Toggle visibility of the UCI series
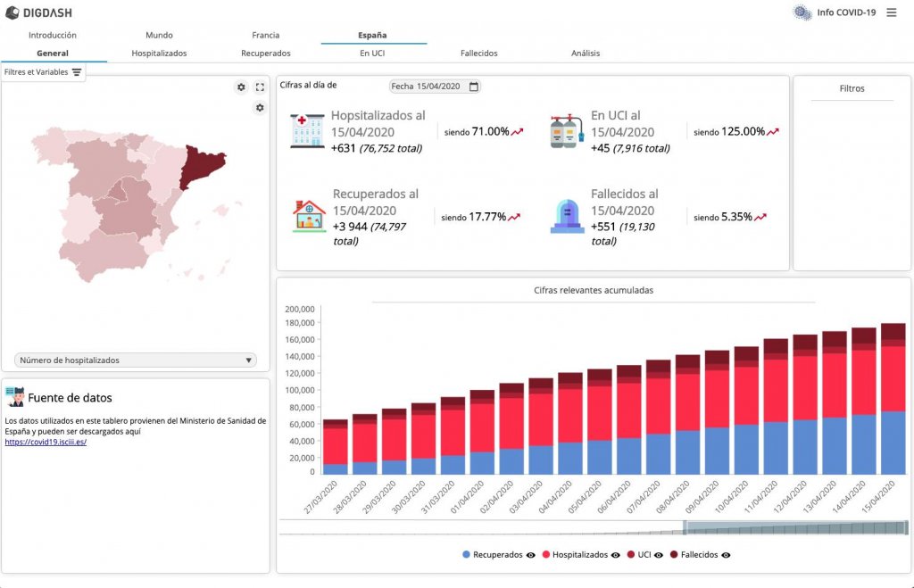 [x=659, y=555]
